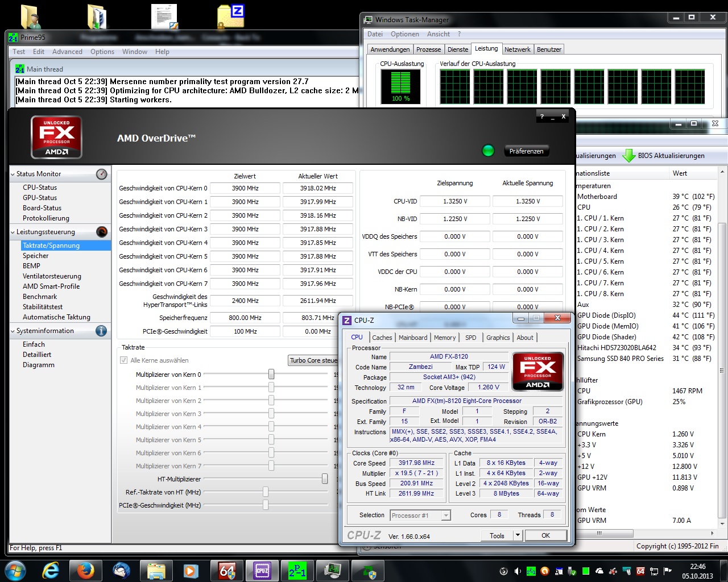Open the locked ZIP archive desktop icon
The height and width of the screenshot is (582, 728).
[231, 17]
